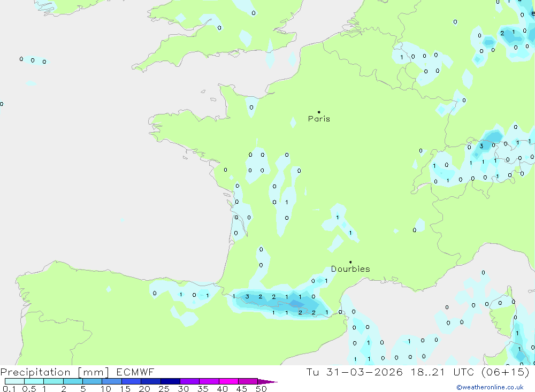This screenshot has width=535, height=392.
Task: Click the ECMWF model name
Action: click(x=135, y=372)
